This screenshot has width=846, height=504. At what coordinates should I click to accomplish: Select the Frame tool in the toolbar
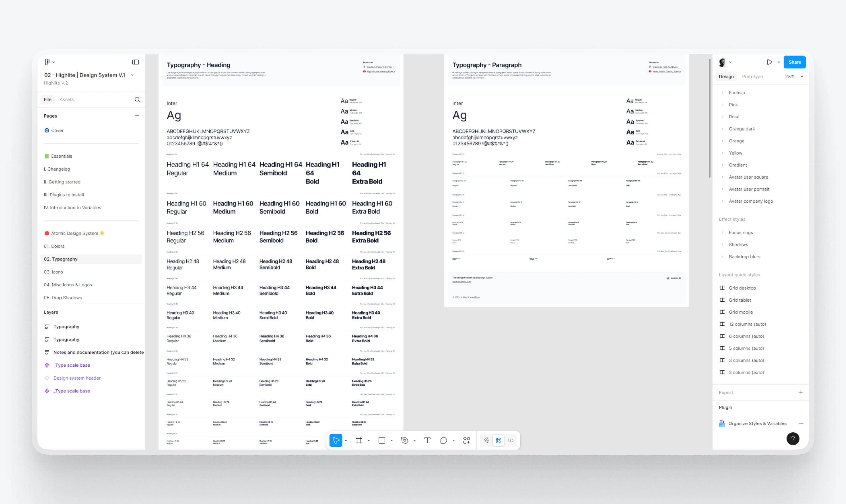coord(358,440)
